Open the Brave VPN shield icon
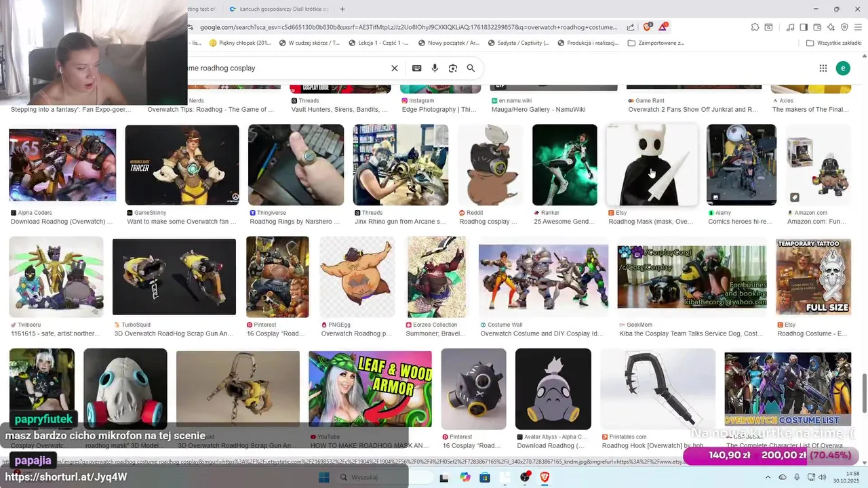 coord(844,27)
